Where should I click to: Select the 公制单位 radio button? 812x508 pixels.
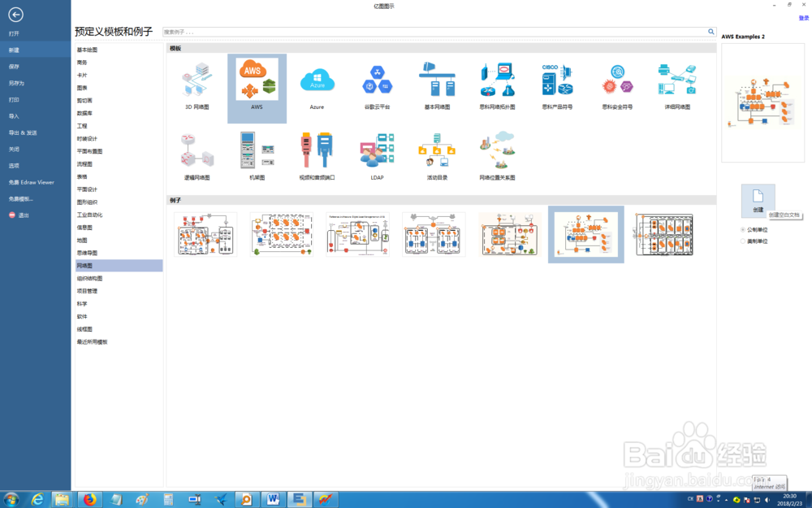[x=743, y=230]
